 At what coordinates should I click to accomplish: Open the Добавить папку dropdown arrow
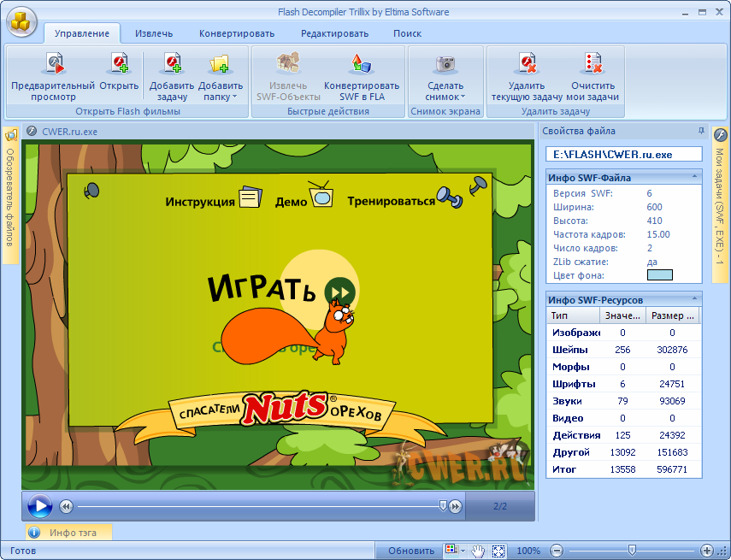pyautogui.click(x=233, y=97)
